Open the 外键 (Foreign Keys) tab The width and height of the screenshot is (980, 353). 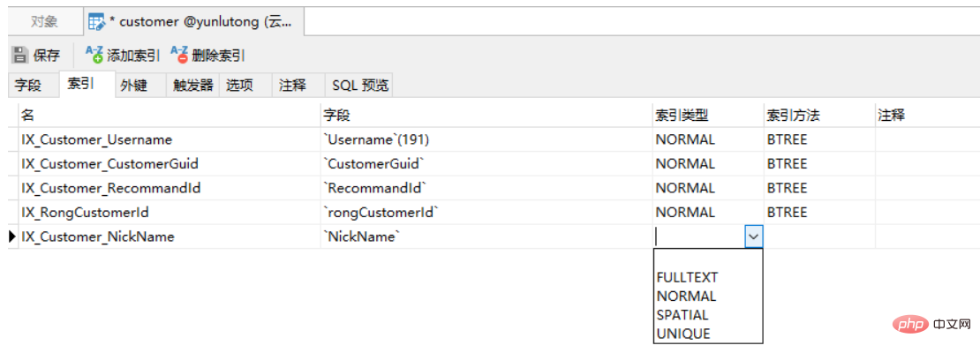pos(133,85)
